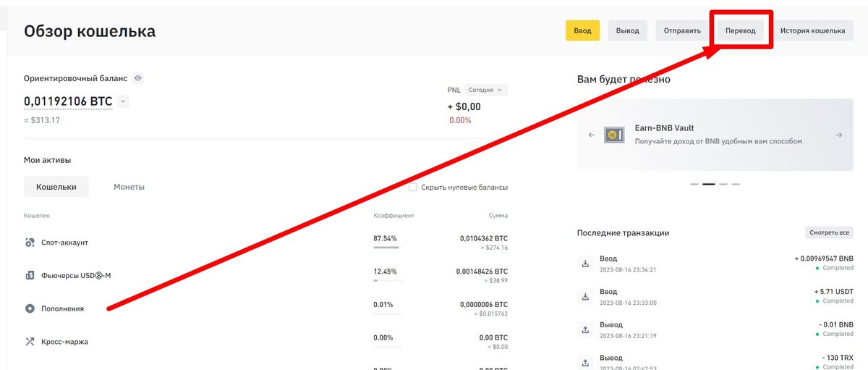Image resolution: width=868 pixels, height=370 pixels.
Task: Select the first carousel indicator dash
Action: (x=694, y=184)
